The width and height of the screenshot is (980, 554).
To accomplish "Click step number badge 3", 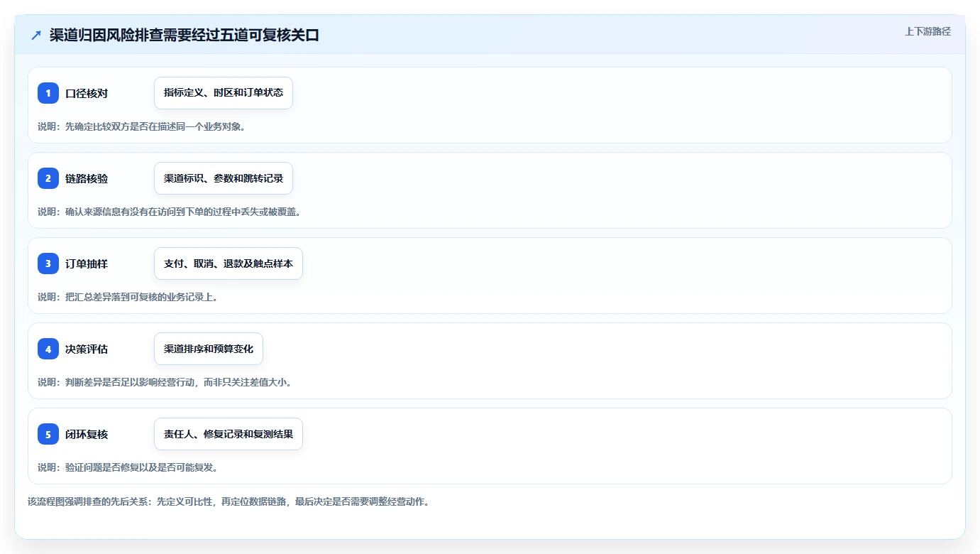I will coord(48,264).
